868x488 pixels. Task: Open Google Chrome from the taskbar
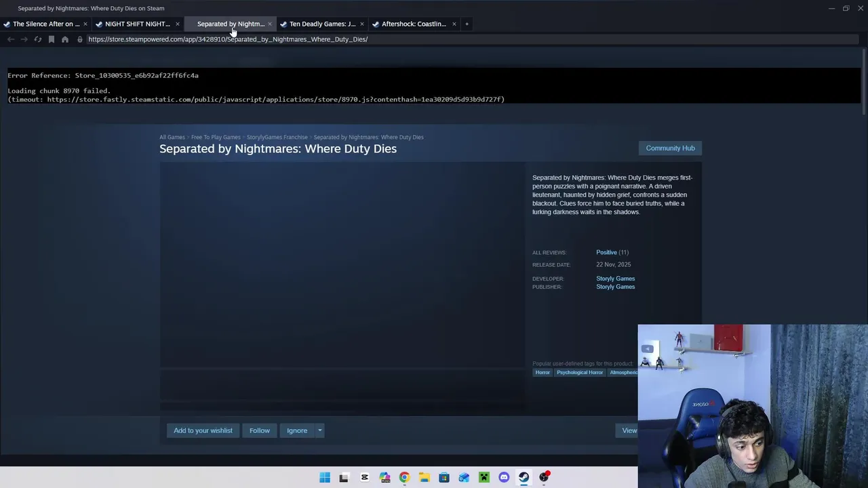click(404, 477)
